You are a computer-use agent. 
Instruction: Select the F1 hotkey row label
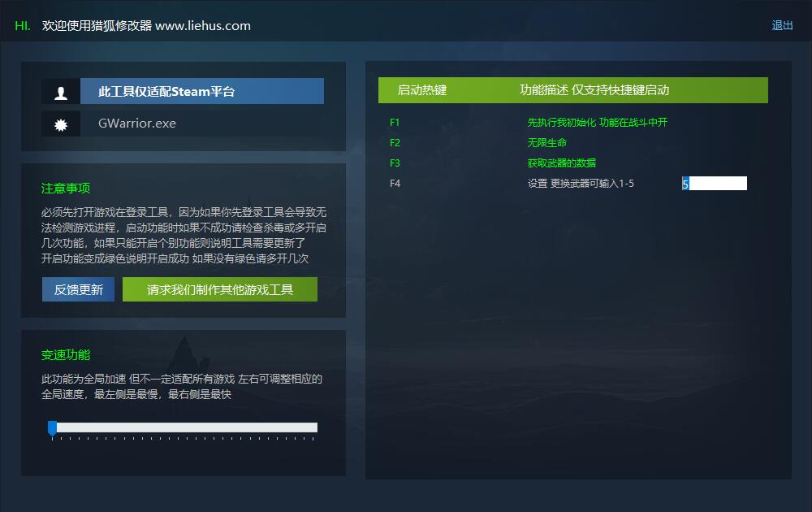395,122
